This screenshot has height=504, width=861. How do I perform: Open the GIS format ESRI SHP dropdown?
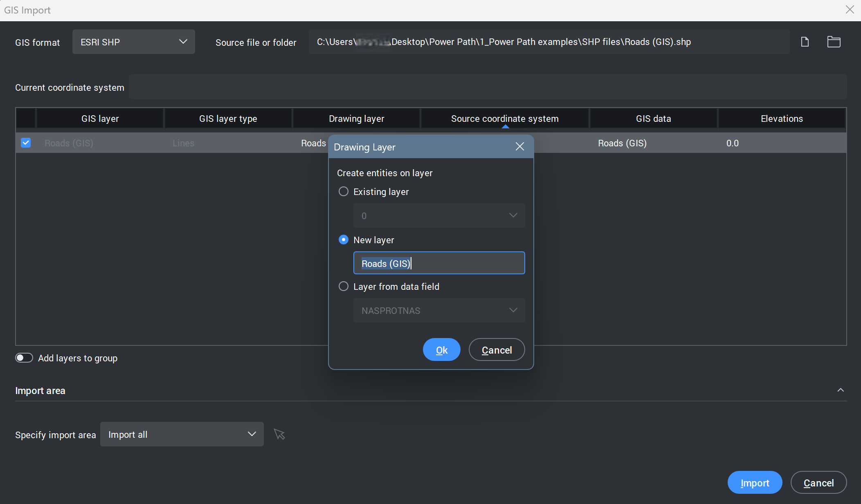coord(133,42)
